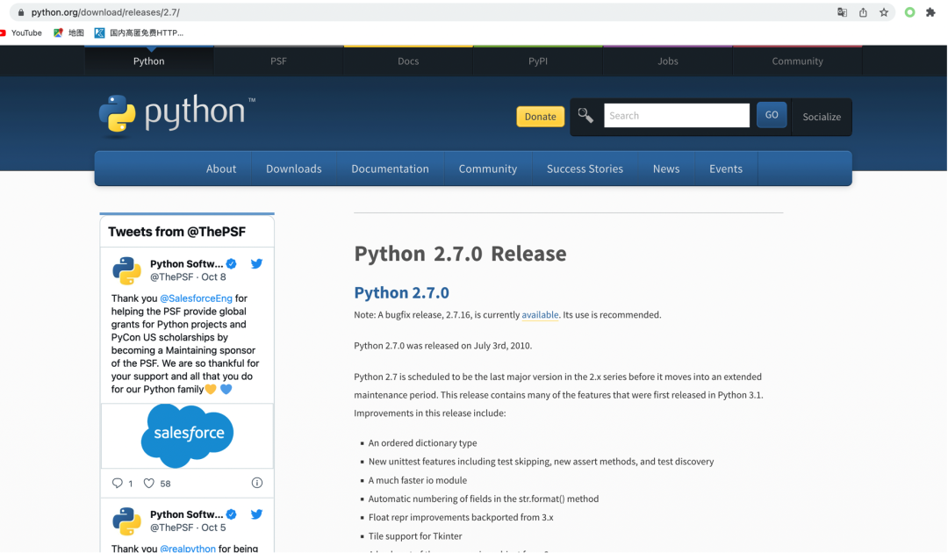The width and height of the screenshot is (948, 560).
Task: Click the Salesforce cloud image in tweet
Action: coord(188,435)
